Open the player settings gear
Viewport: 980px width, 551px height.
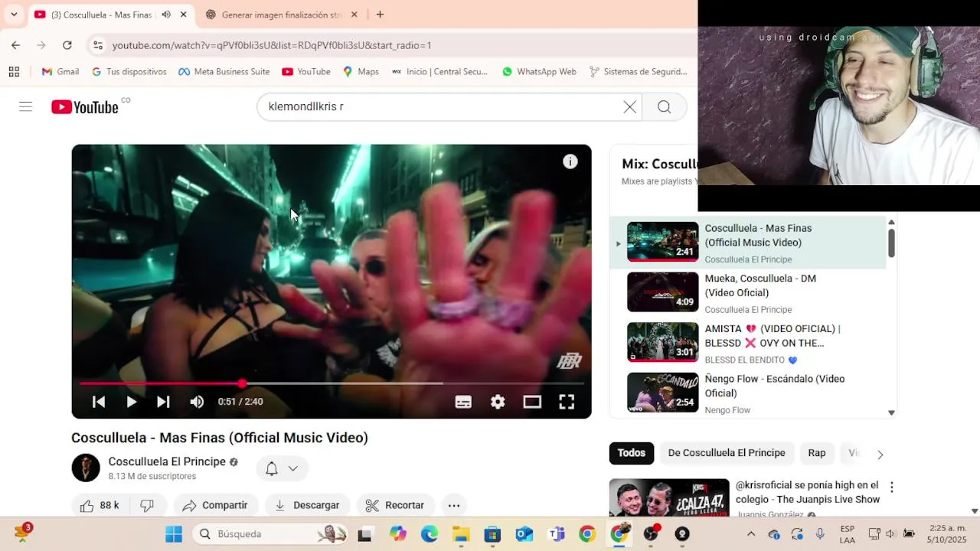click(x=498, y=402)
